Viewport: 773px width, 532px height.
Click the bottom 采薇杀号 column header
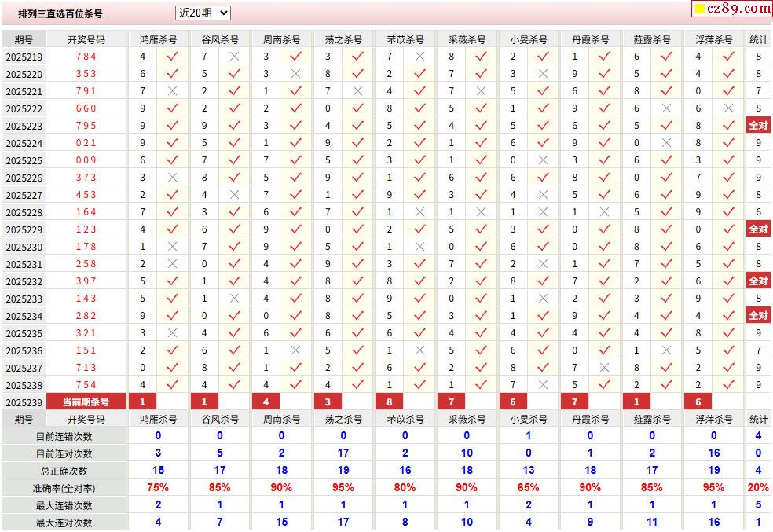(x=467, y=419)
